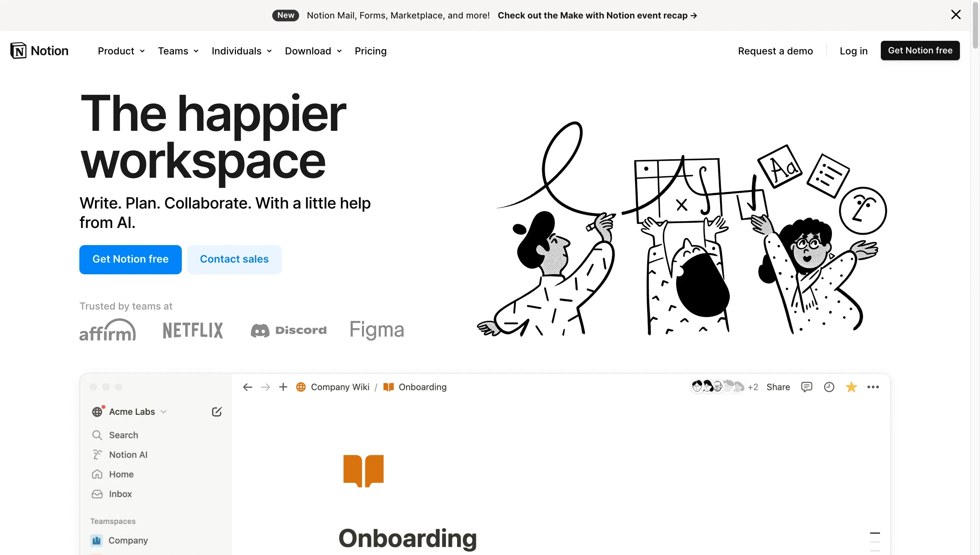Click the Company teamspace icon

click(x=96, y=540)
